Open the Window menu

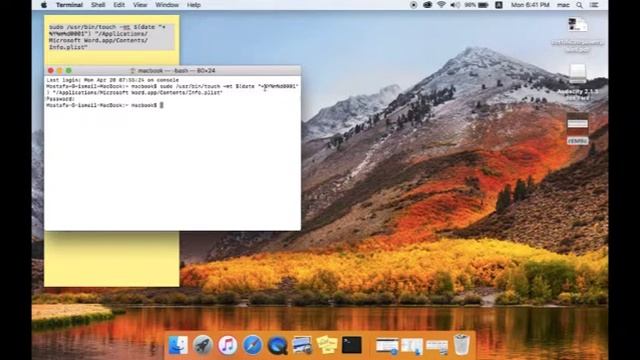click(167, 5)
